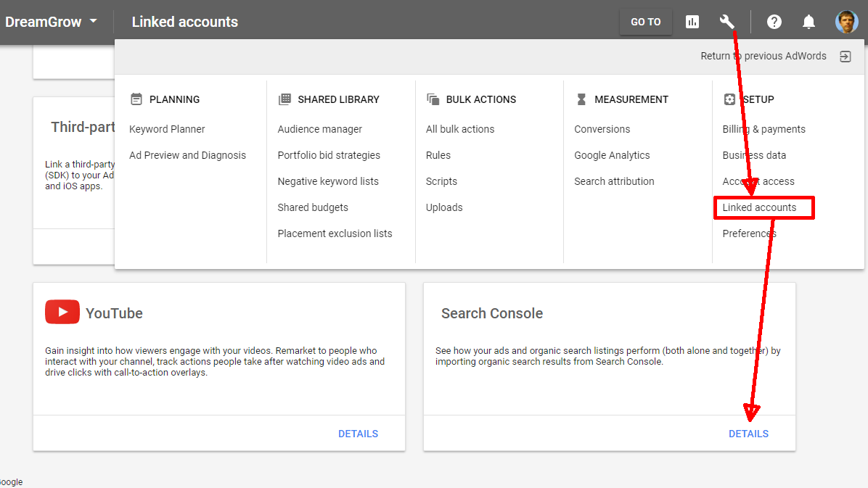Click the user profile avatar
This screenshot has width=868, height=488.
click(x=846, y=22)
